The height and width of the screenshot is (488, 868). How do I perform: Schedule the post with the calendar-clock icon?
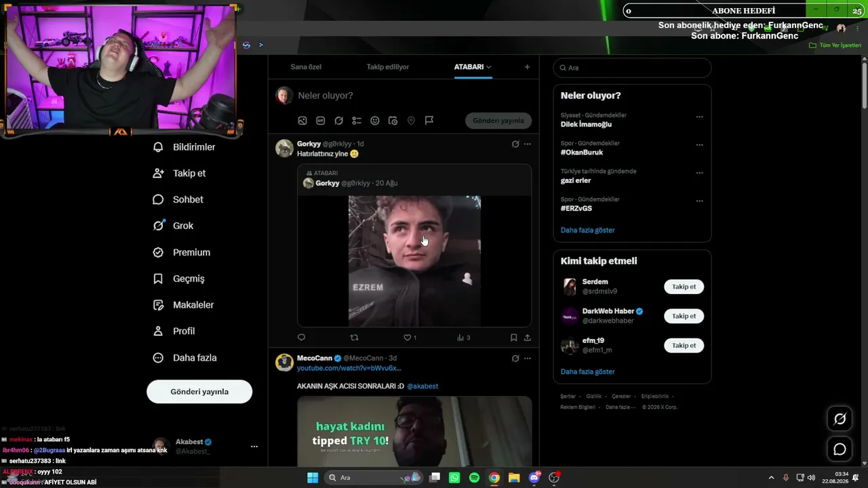point(393,121)
